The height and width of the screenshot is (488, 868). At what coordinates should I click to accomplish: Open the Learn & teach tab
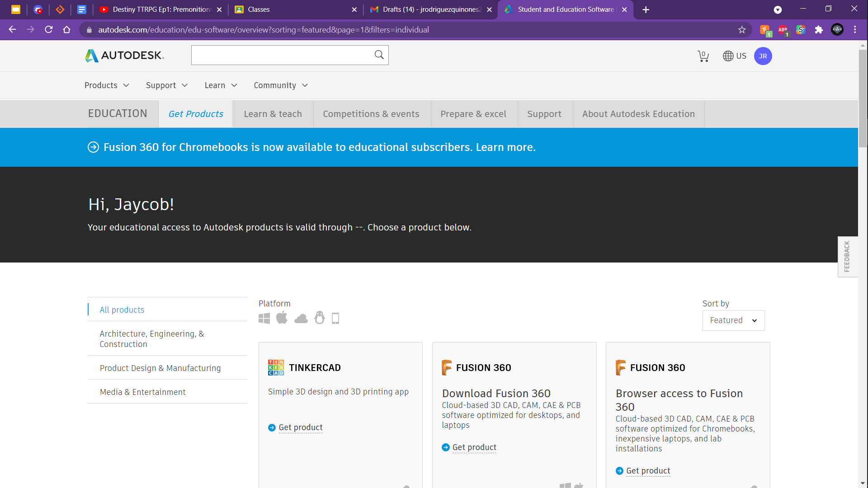click(273, 114)
